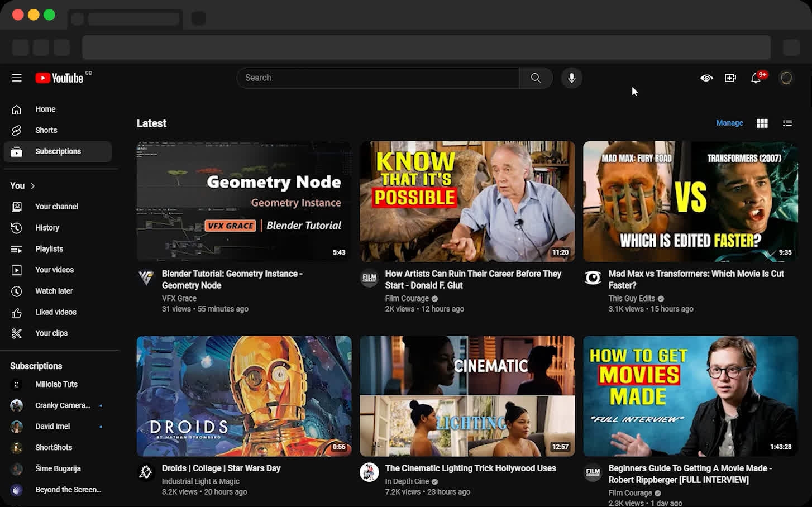Click In Depth Cine channel name

pyautogui.click(x=407, y=481)
